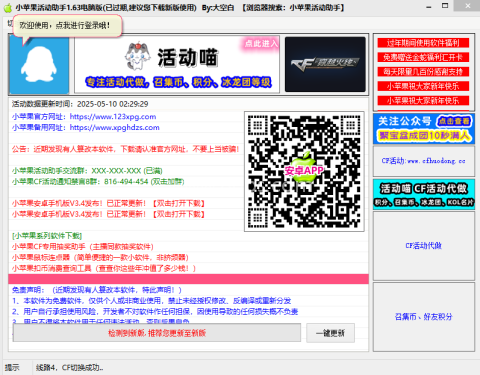Screen dimensions: 480x375
Task: Open the official website link www.123xpg.com
Action: point(113,117)
